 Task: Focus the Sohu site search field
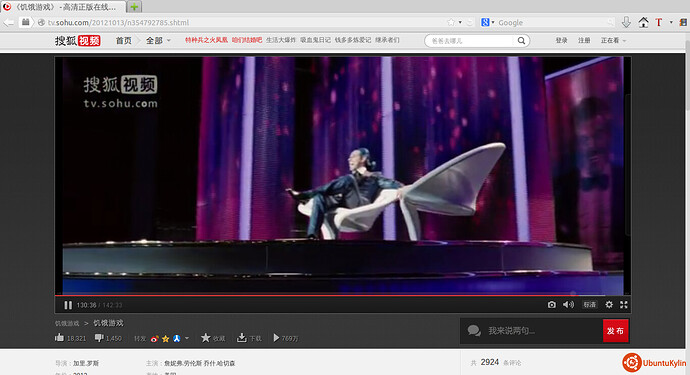pyautogui.click(x=470, y=40)
